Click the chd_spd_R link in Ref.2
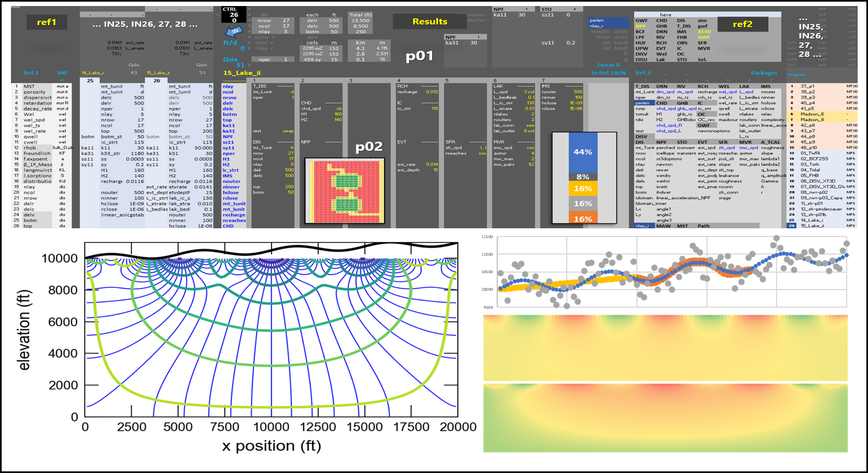The height and width of the screenshot is (473, 868). click(669, 125)
